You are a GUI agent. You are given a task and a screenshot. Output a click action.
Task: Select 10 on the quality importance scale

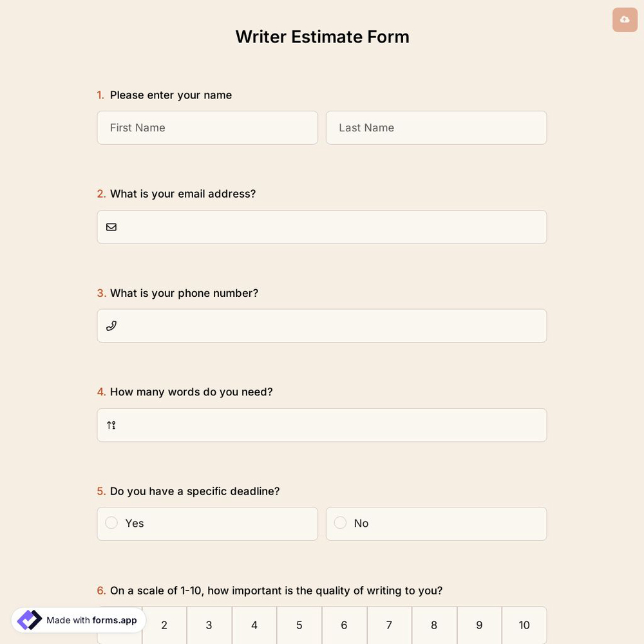524,625
